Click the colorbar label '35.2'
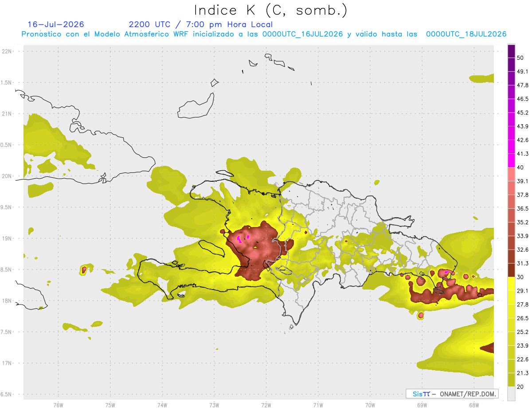The image size is (532, 411). pos(522,222)
